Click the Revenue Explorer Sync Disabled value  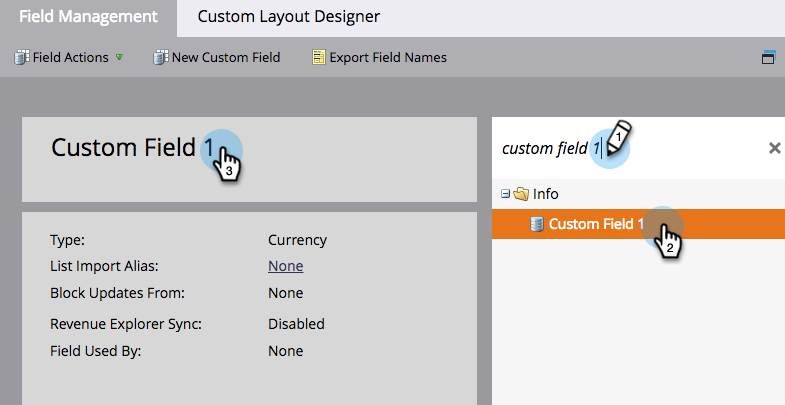coord(296,324)
